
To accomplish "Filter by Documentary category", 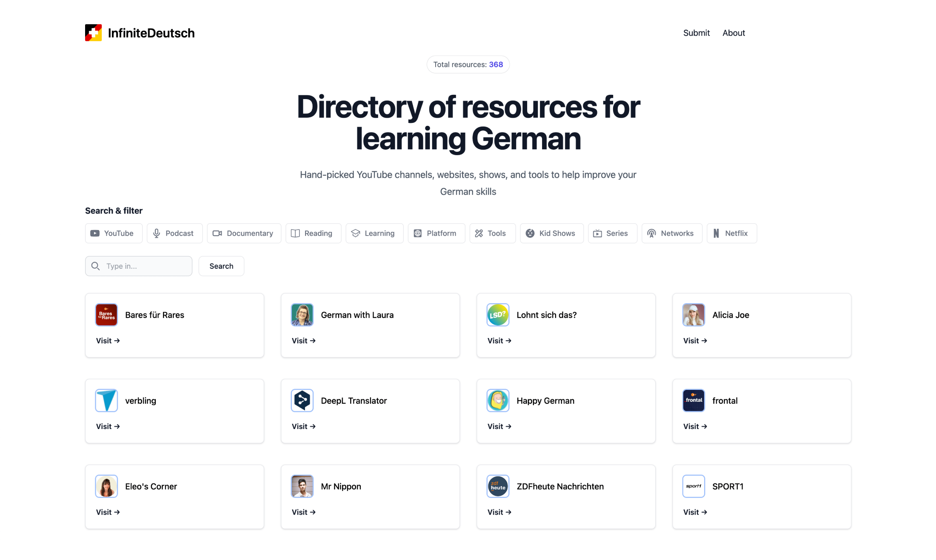I will click(x=244, y=233).
